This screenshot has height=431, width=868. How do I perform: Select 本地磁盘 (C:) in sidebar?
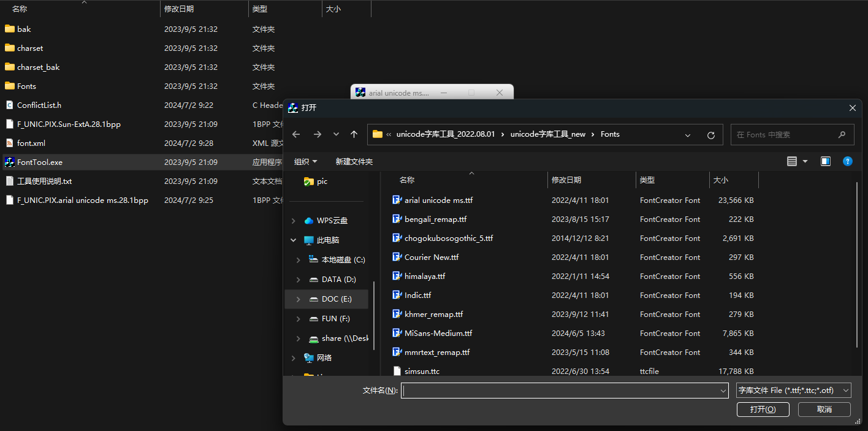343,260
